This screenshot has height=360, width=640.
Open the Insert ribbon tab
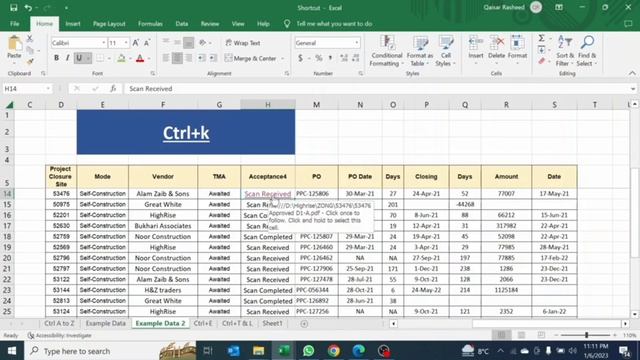(x=73, y=24)
